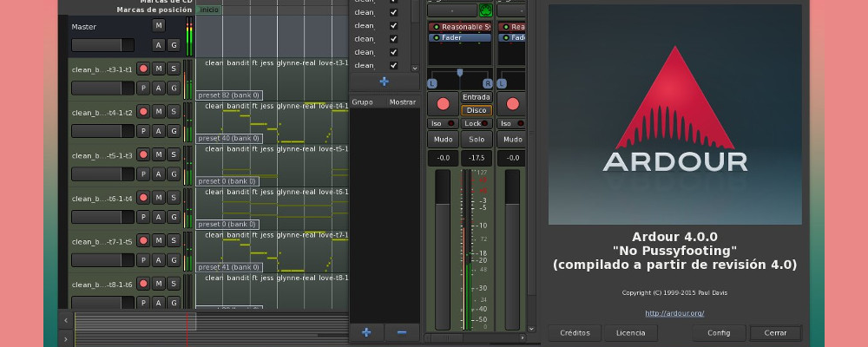Click the -17.5 peak level display

(x=477, y=158)
